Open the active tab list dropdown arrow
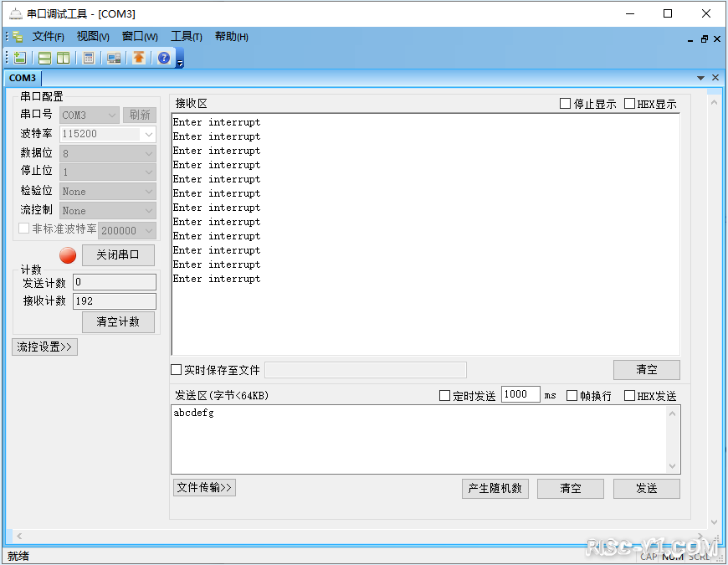This screenshot has width=728, height=565. 700,78
